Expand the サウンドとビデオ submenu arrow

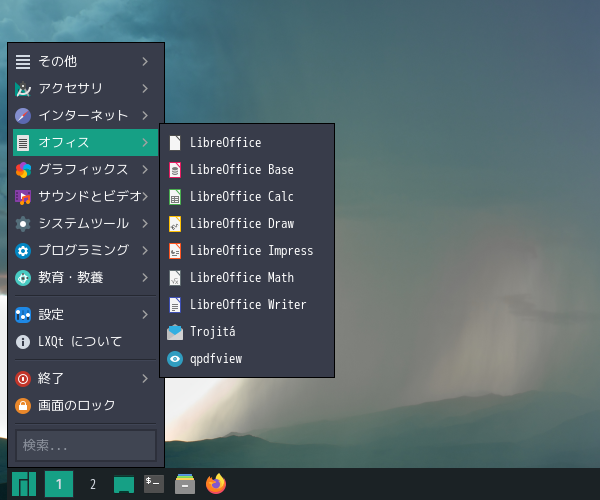pos(145,197)
